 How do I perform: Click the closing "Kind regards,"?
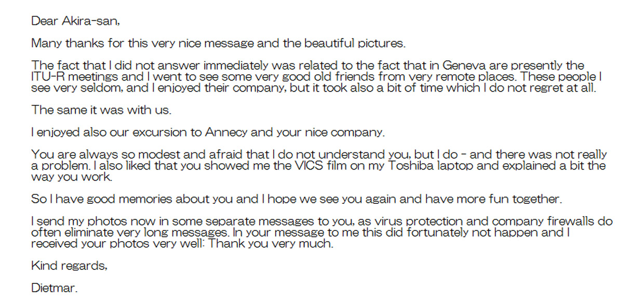coord(70,266)
